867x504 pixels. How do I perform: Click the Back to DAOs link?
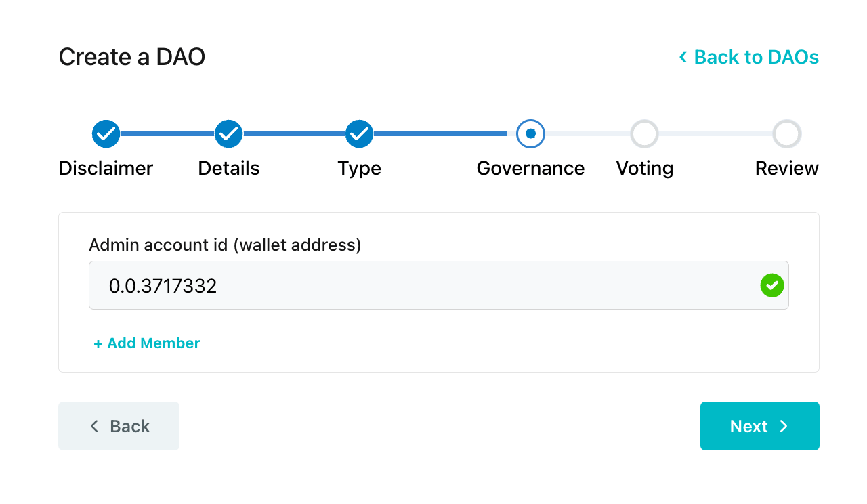[748, 57]
